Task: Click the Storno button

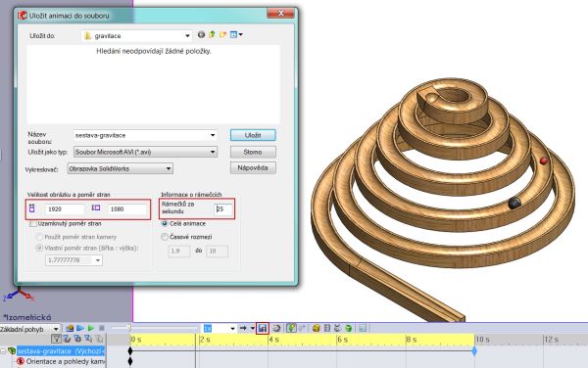Action: (253, 152)
